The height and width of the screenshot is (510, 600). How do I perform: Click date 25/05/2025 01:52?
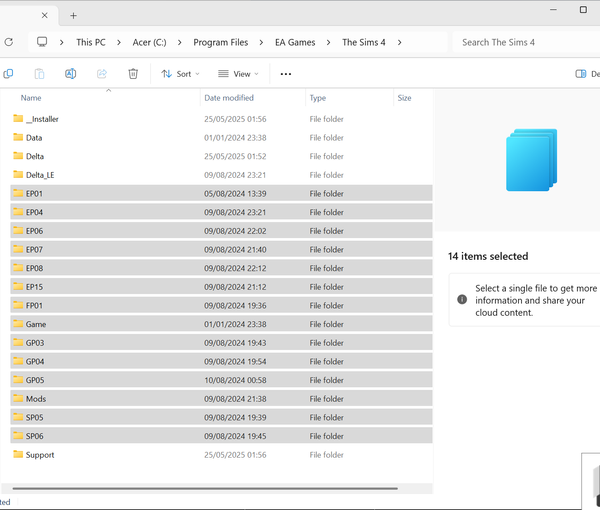coord(235,156)
